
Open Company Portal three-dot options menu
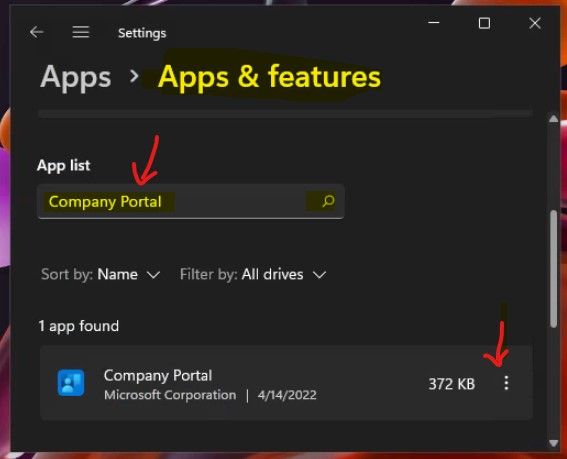506,383
